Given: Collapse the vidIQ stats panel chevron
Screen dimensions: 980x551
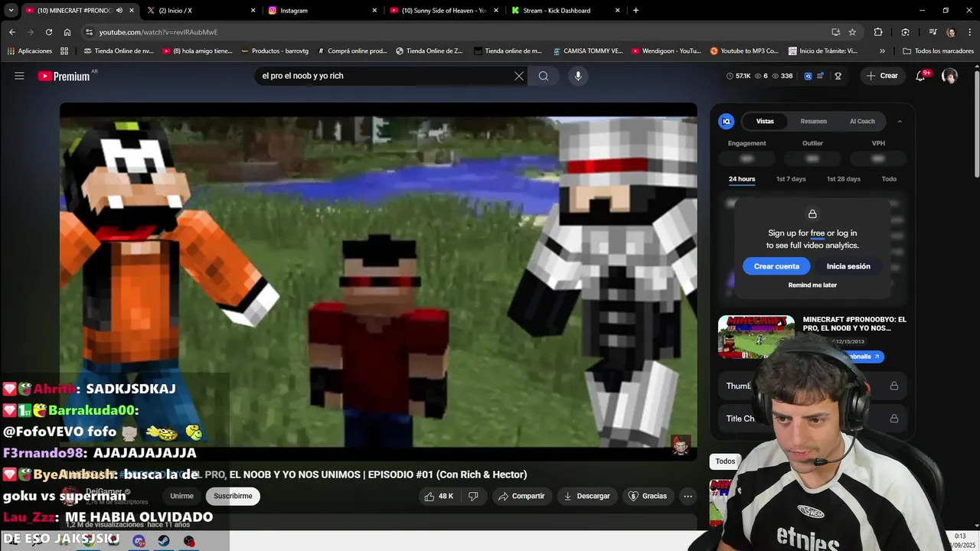Looking at the screenshot, I should pos(900,121).
